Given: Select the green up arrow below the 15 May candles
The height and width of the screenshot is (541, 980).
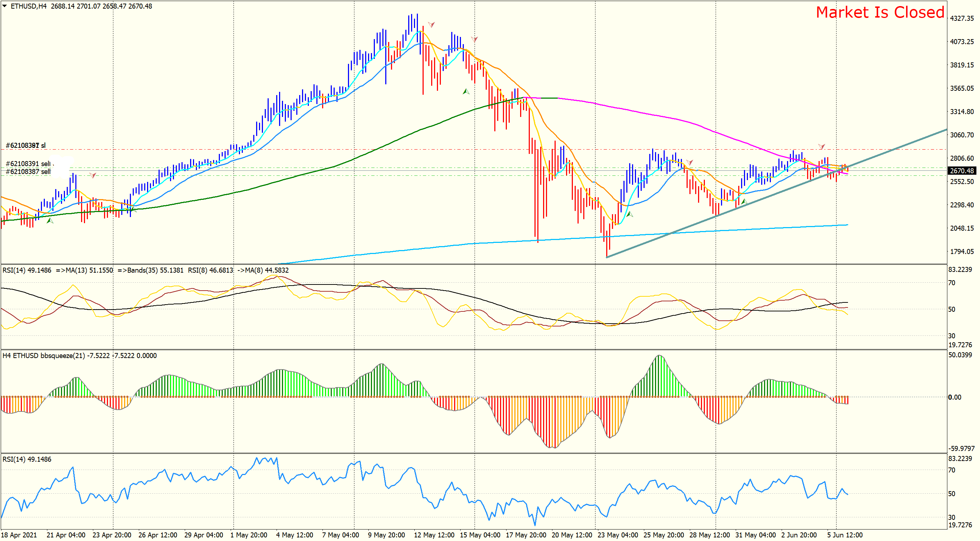Looking at the screenshot, I should pos(466,91).
